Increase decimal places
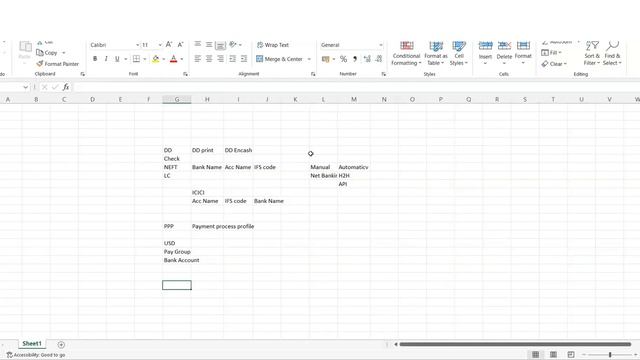This screenshot has height=360, width=640. (367, 59)
